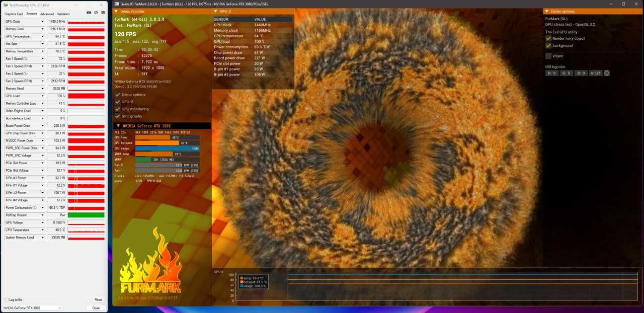
Task: Toggle the GPU-Z checkbox in Demo monitor
Action: (x=118, y=102)
